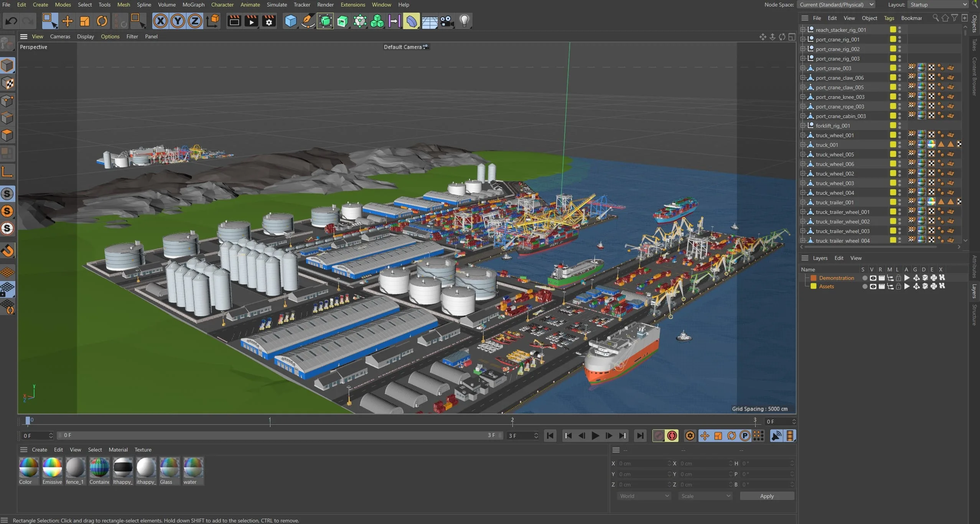Toggle visibility eye for Assets layer
This screenshot has width=980, height=524.
[x=873, y=286]
